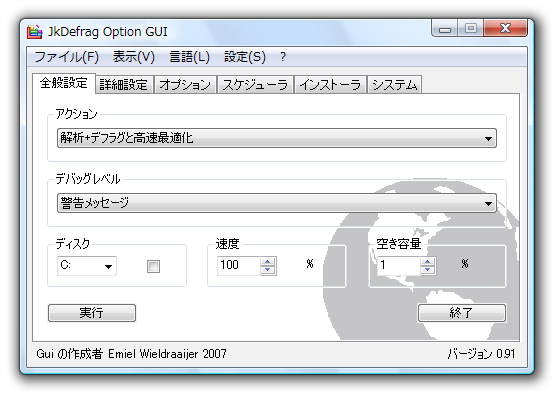Click the 速度 value field showing 100

tap(239, 265)
